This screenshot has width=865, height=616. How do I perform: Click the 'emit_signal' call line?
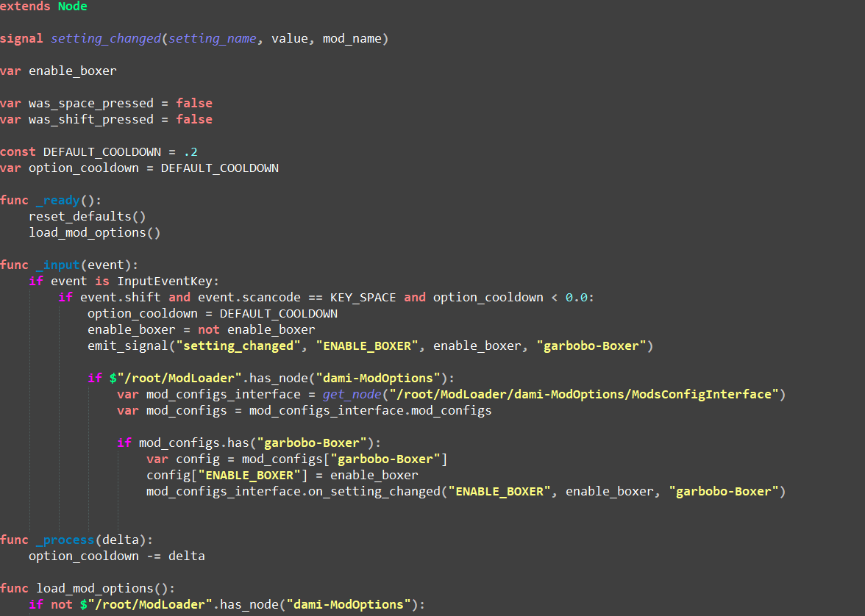tap(370, 345)
